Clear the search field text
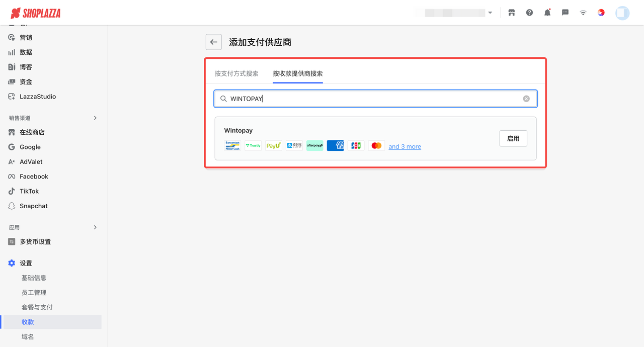This screenshot has width=644, height=347. click(526, 99)
